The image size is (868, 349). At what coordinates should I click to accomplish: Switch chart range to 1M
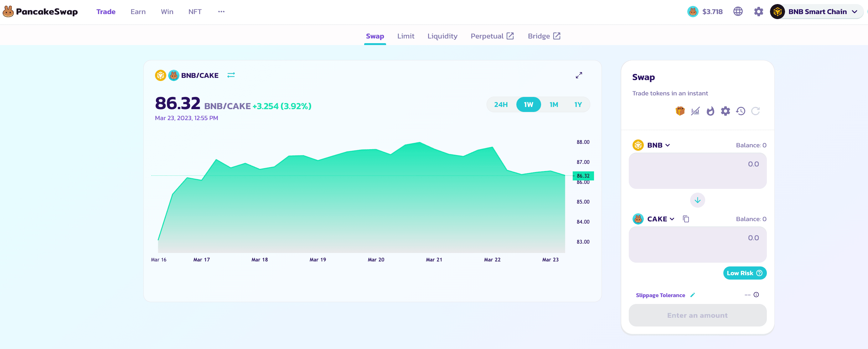pos(554,105)
